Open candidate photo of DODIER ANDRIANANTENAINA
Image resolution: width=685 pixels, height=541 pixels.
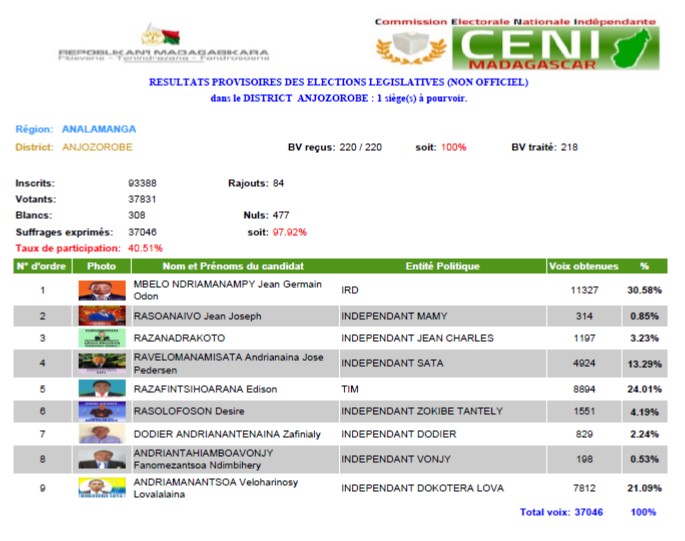pyautogui.click(x=102, y=434)
